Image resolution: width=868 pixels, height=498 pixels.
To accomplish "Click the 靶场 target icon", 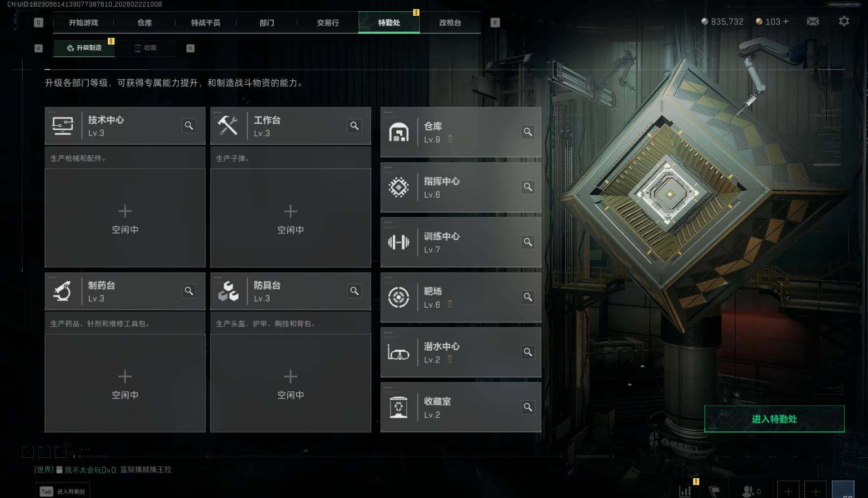I will pyautogui.click(x=398, y=297).
